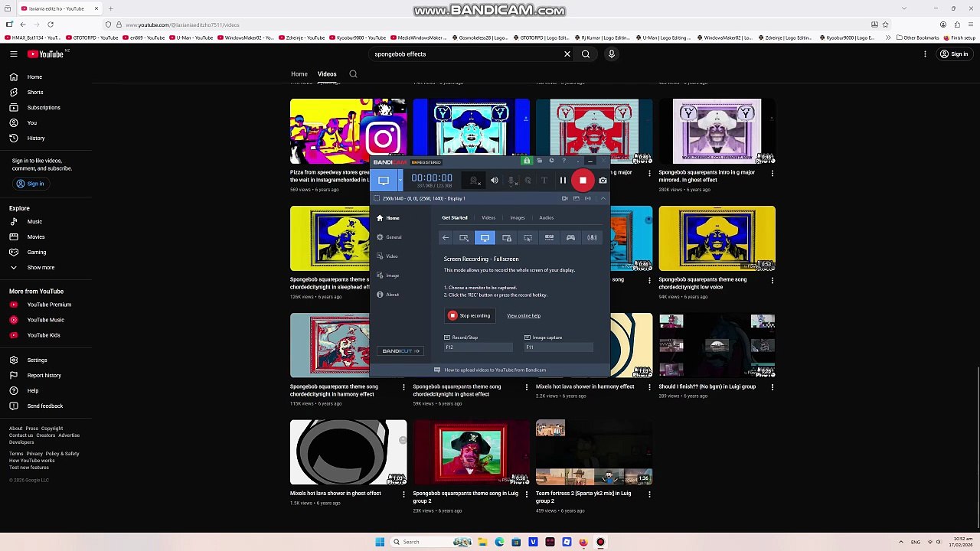The height and width of the screenshot is (551, 980).
Task: Take a screenshot with Bandicam camera icon
Action: tap(603, 181)
